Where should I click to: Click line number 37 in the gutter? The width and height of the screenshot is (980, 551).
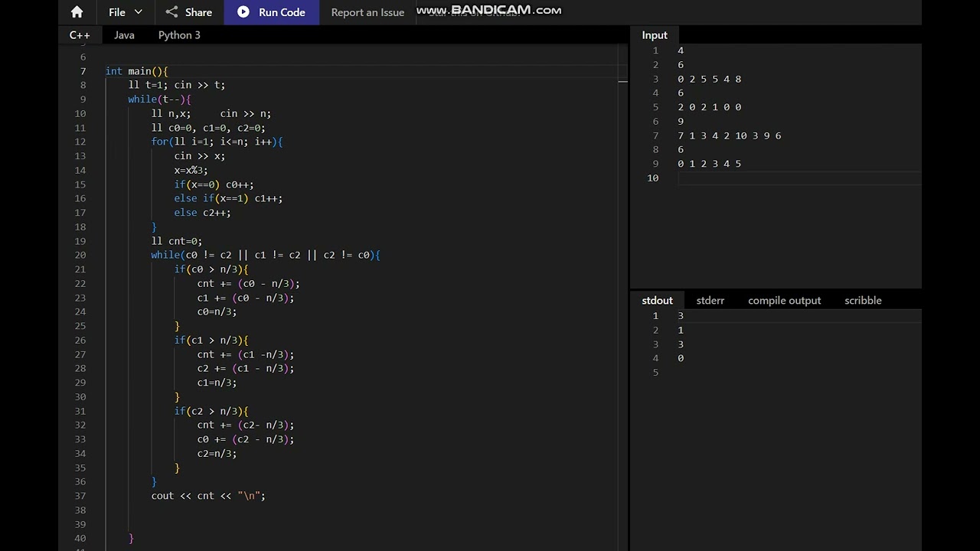tap(80, 496)
